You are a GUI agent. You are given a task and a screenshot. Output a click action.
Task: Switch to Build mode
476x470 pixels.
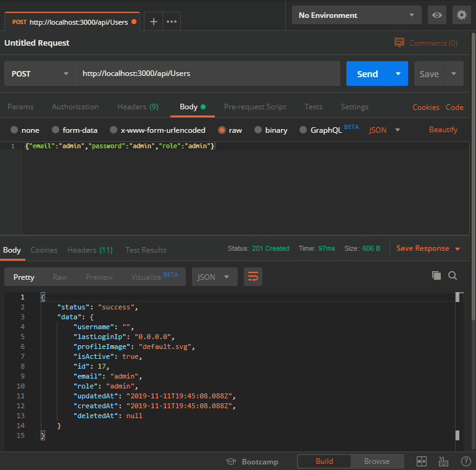pyautogui.click(x=324, y=461)
